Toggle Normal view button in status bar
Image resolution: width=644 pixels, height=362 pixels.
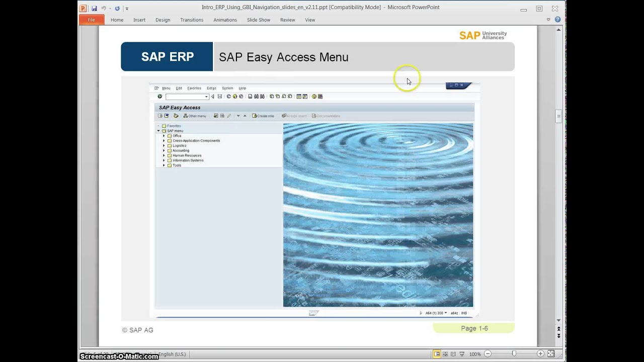pyautogui.click(x=437, y=354)
